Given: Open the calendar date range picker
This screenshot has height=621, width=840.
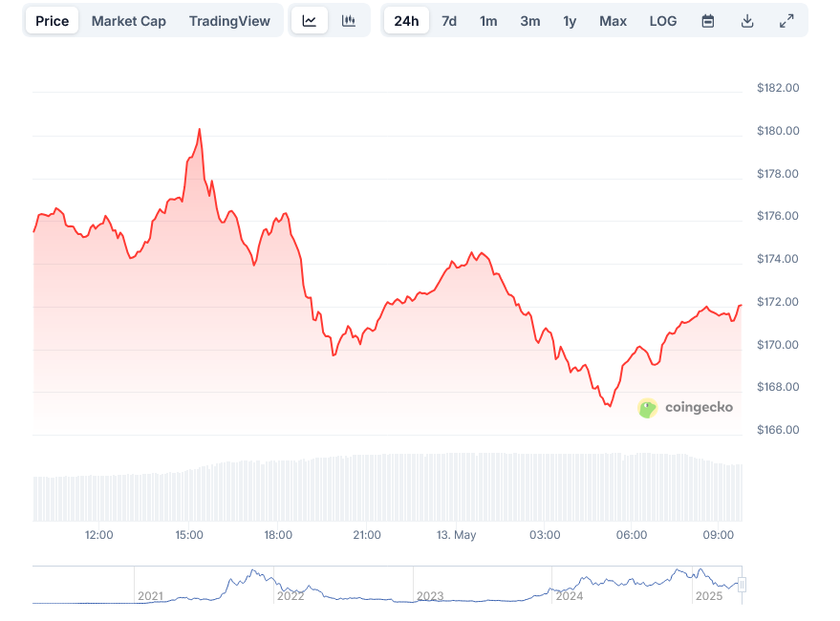Looking at the screenshot, I should tap(708, 21).
